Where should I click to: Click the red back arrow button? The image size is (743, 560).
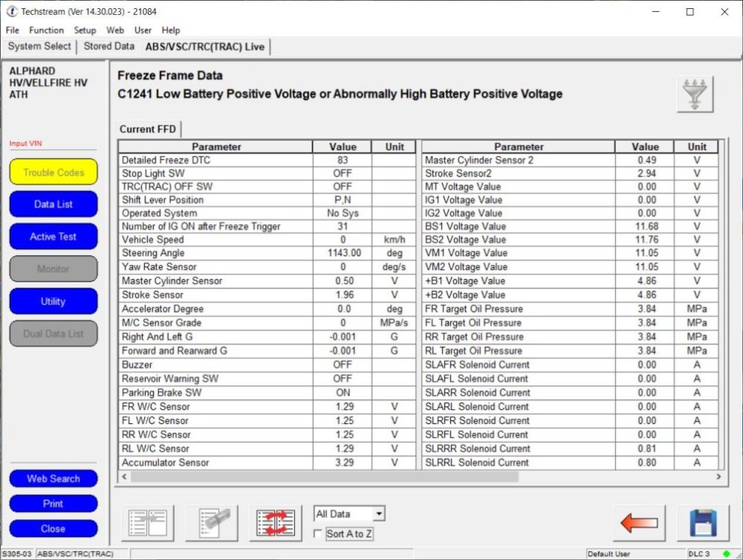[639, 523]
